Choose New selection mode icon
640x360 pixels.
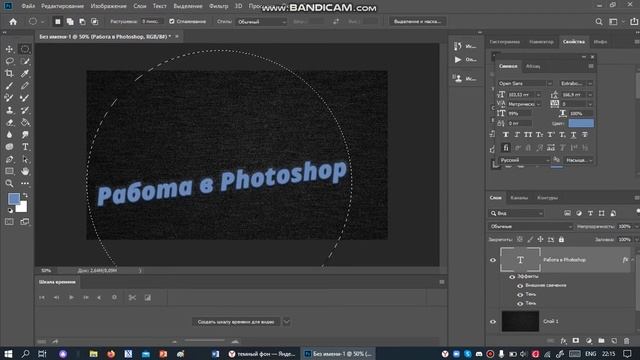(x=58, y=22)
